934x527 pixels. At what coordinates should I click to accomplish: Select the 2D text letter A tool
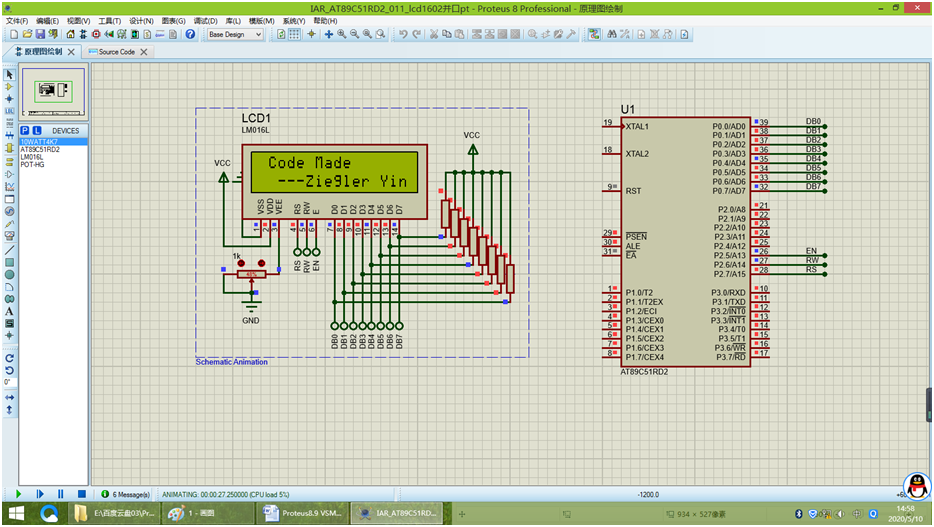click(x=10, y=311)
